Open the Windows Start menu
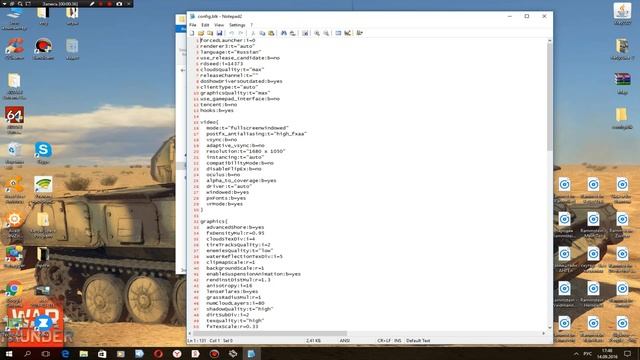640x360 pixels. pos(9,353)
